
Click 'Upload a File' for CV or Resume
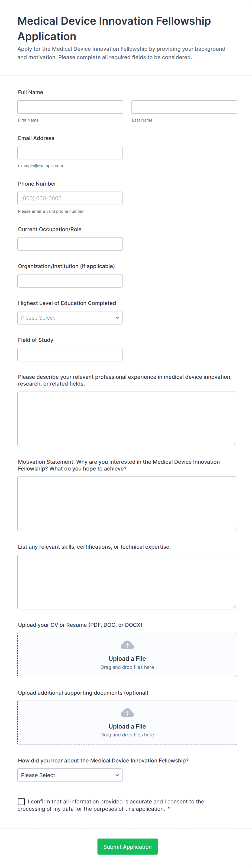[x=127, y=659]
